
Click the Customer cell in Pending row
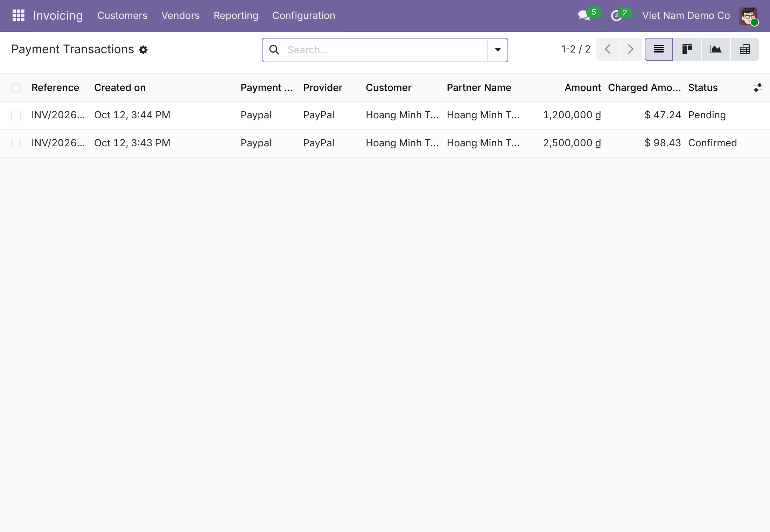point(402,115)
